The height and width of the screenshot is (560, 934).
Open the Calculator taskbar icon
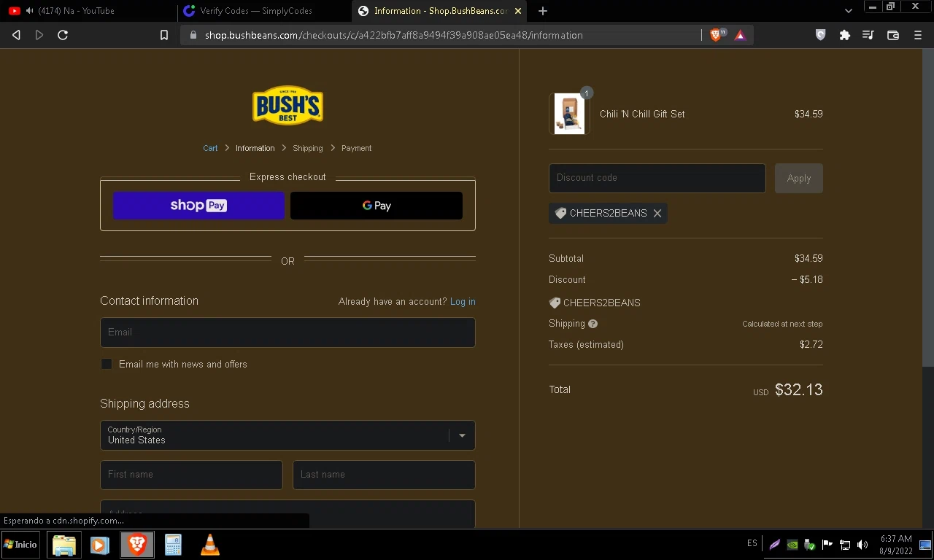(173, 545)
